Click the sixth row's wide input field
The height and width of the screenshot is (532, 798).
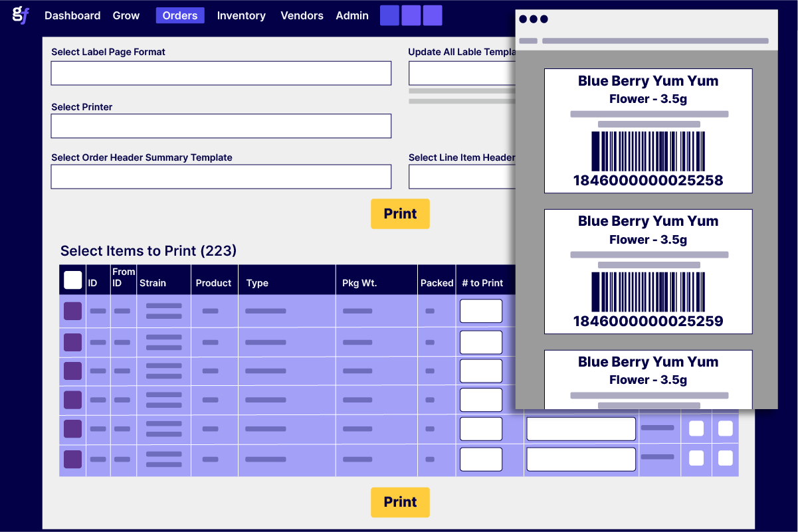point(581,459)
